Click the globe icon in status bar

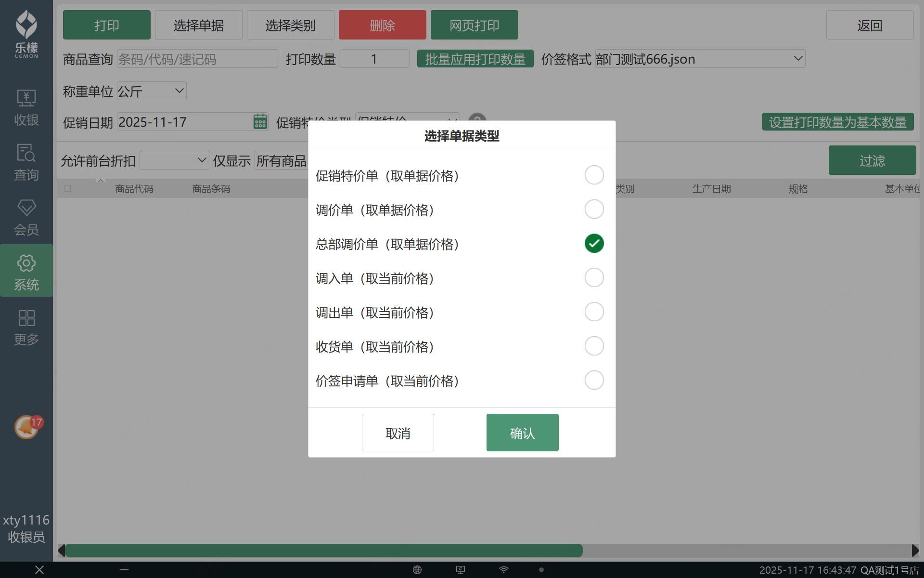click(x=417, y=570)
